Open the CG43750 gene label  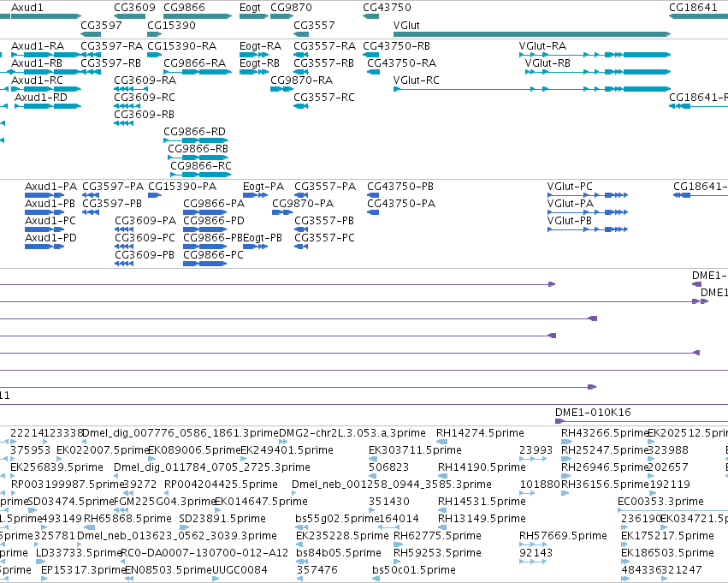click(387, 8)
